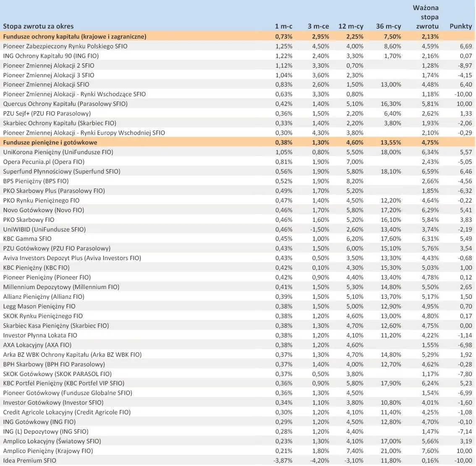Click the 'Ważona stopa zwrotu' column header

tap(426, 17)
